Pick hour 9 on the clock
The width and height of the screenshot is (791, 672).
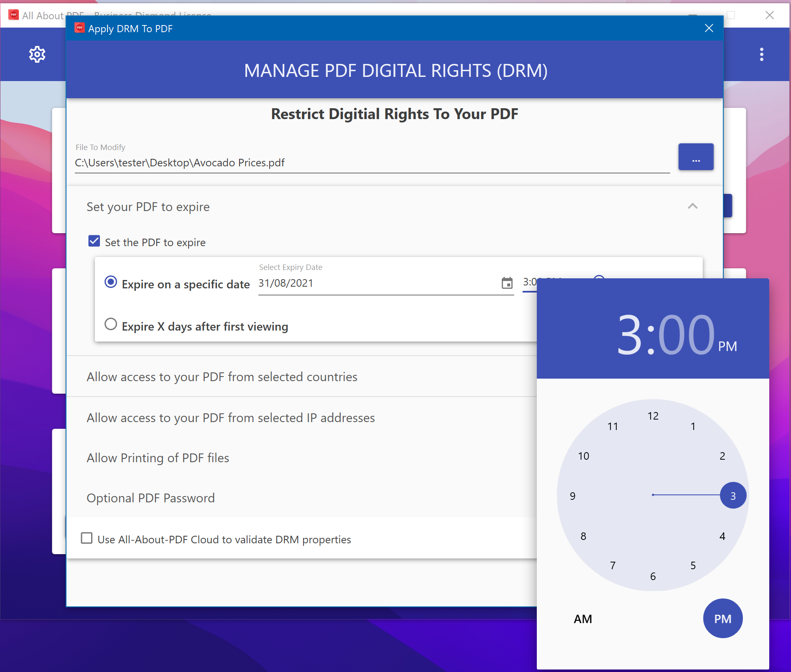(572, 496)
